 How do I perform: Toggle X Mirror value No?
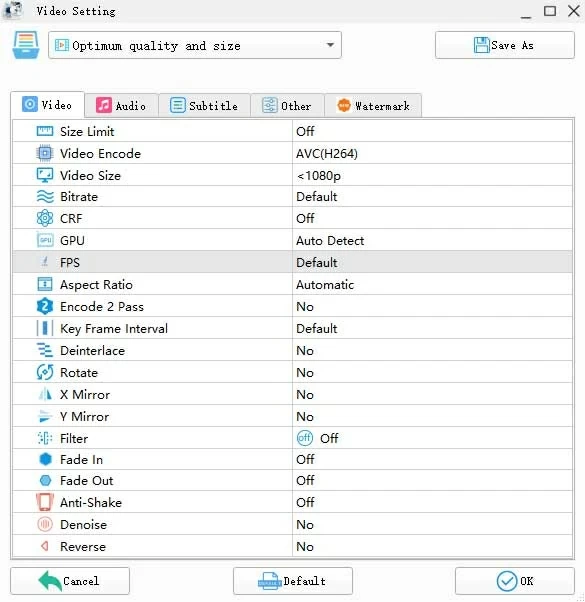click(432, 395)
